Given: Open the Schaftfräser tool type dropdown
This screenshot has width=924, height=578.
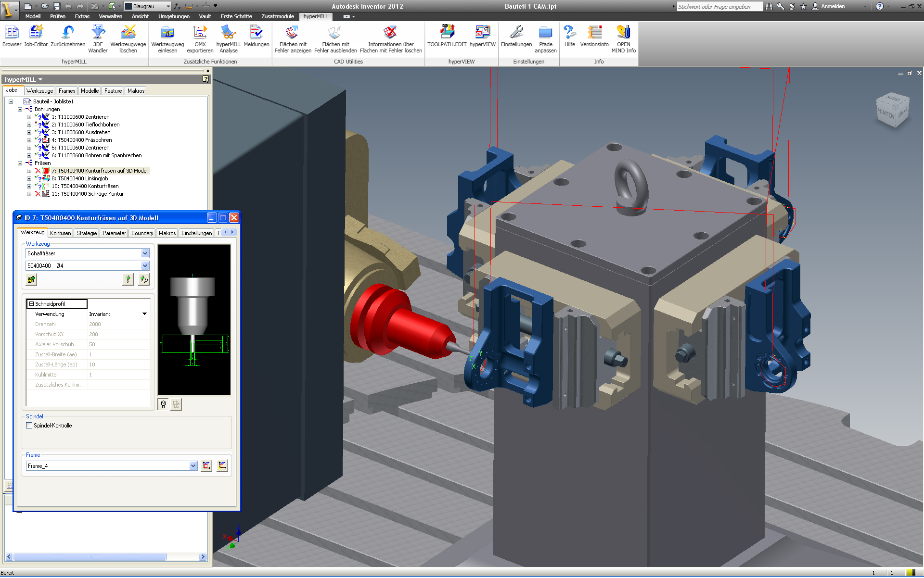Looking at the screenshot, I should click(x=145, y=253).
